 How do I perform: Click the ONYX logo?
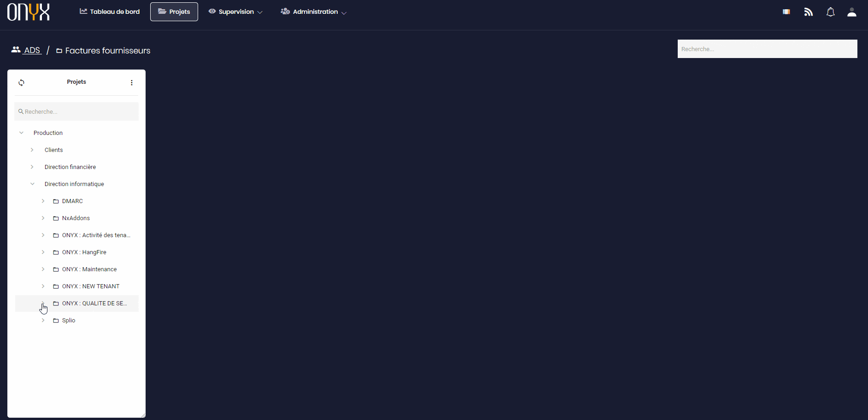click(x=29, y=12)
